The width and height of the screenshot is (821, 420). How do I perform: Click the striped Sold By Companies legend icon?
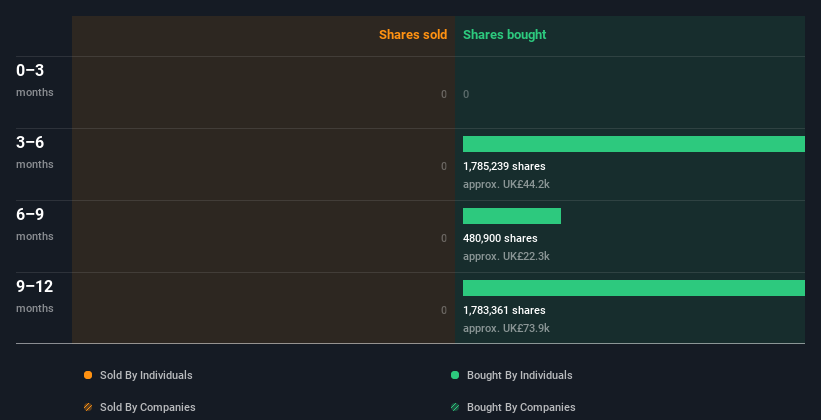(88, 407)
